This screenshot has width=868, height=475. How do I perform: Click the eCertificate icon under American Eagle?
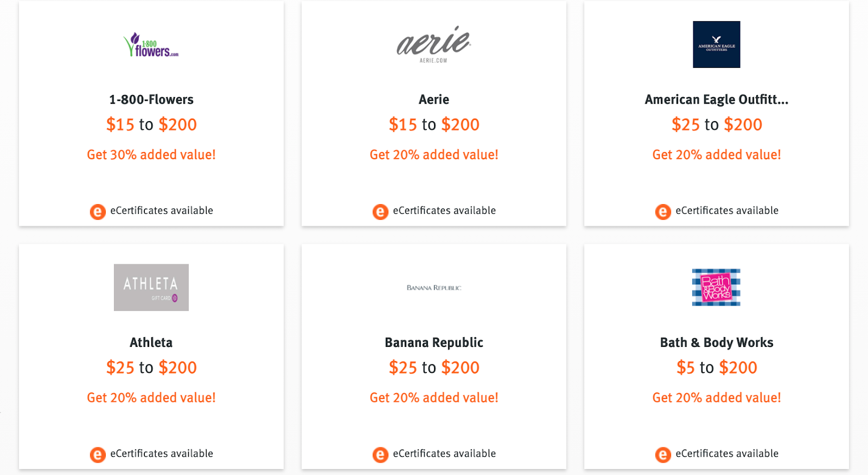[x=663, y=211]
